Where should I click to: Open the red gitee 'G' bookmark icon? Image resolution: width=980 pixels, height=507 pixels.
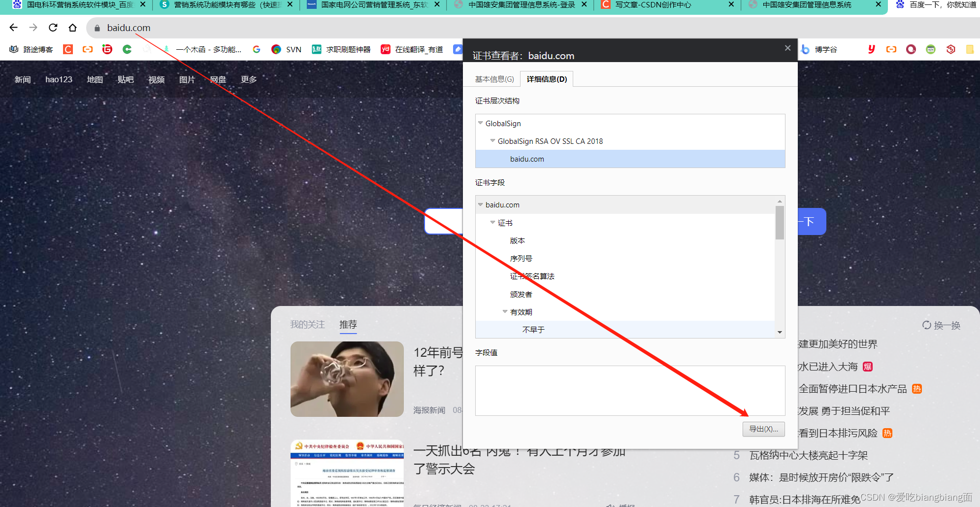click(x=107, y=49)
